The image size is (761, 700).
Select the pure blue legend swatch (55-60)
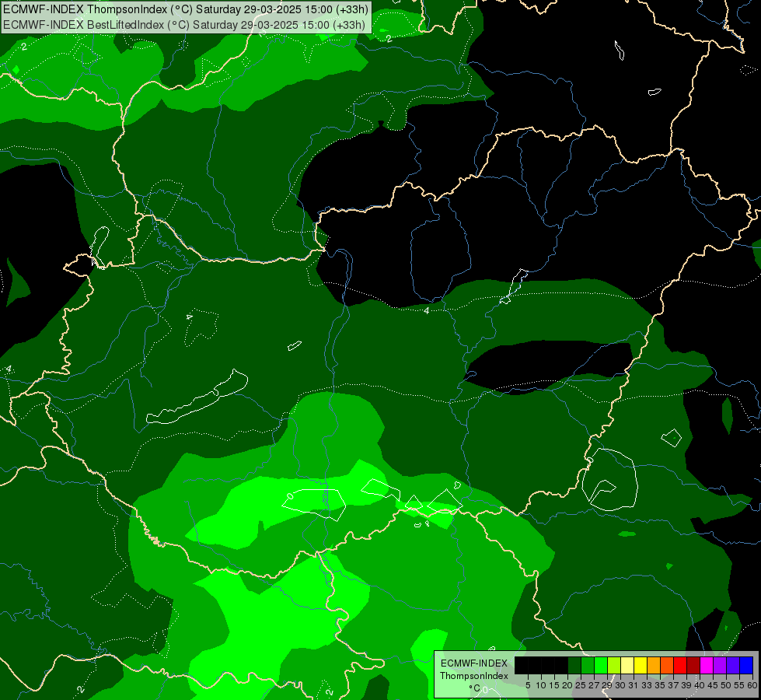coord(746,665)
